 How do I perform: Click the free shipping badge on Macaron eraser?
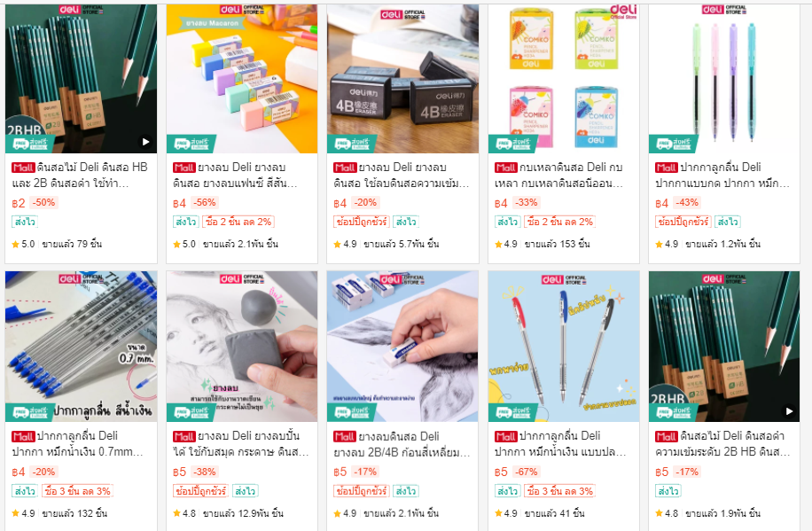click(x=191, y=144)
